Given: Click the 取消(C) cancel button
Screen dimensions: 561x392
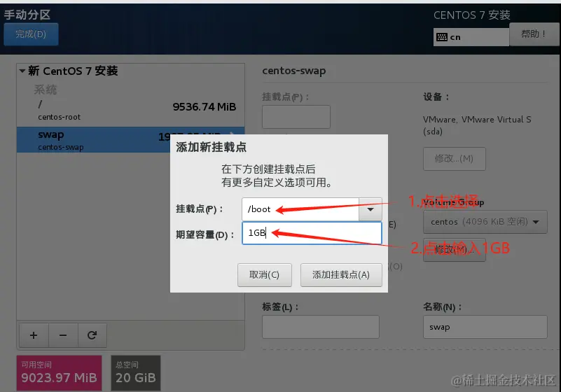Looking at the screenshot, I should click(265, 274).
